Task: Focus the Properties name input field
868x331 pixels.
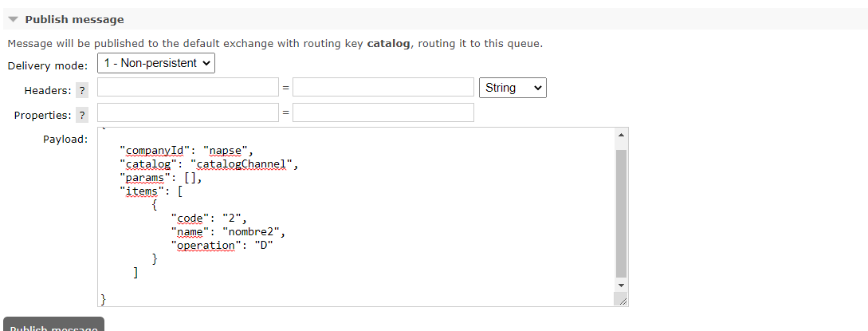Action: [188, 112]
